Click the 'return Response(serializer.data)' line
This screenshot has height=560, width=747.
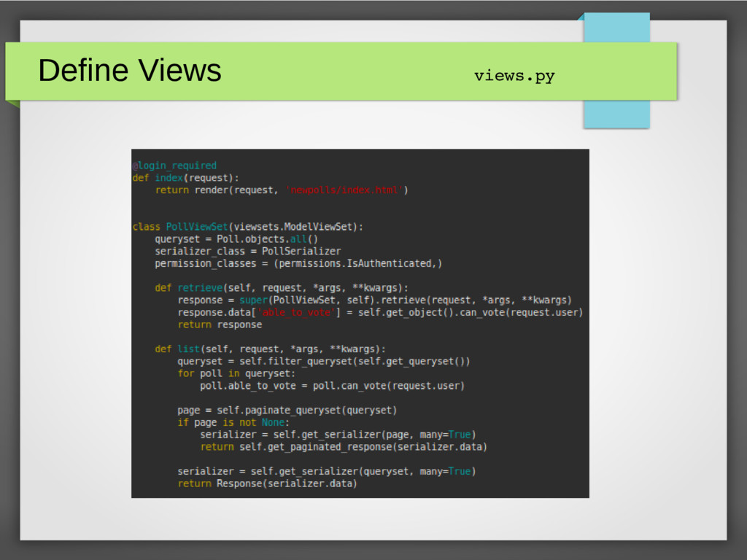[x=267, y=483]
